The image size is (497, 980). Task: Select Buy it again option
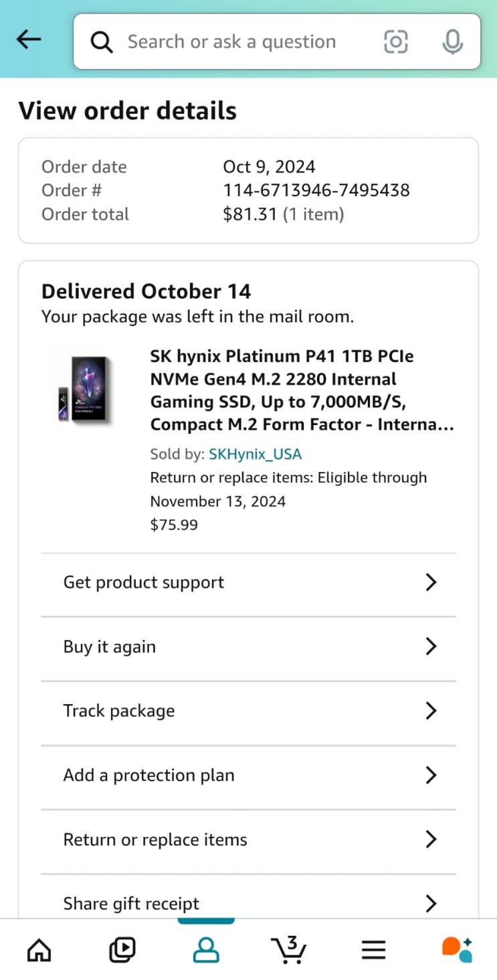pos(110,647)
